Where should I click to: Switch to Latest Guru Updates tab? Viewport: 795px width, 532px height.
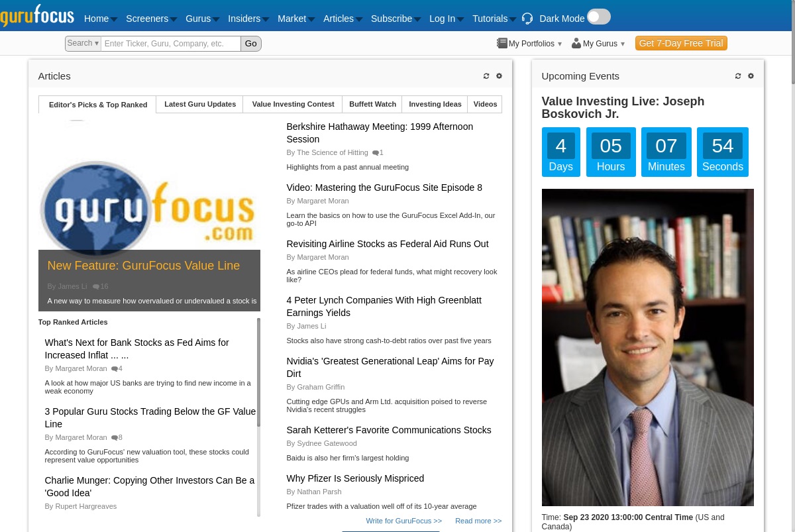coord(200,104)
